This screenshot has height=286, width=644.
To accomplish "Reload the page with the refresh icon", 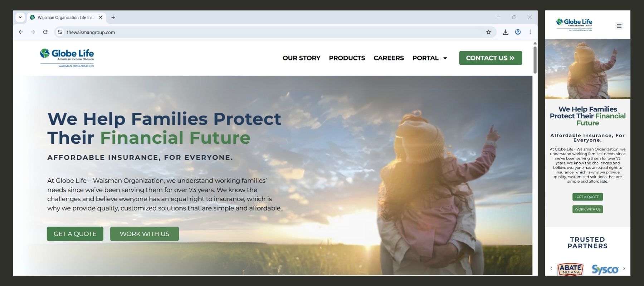I will 45,32.
